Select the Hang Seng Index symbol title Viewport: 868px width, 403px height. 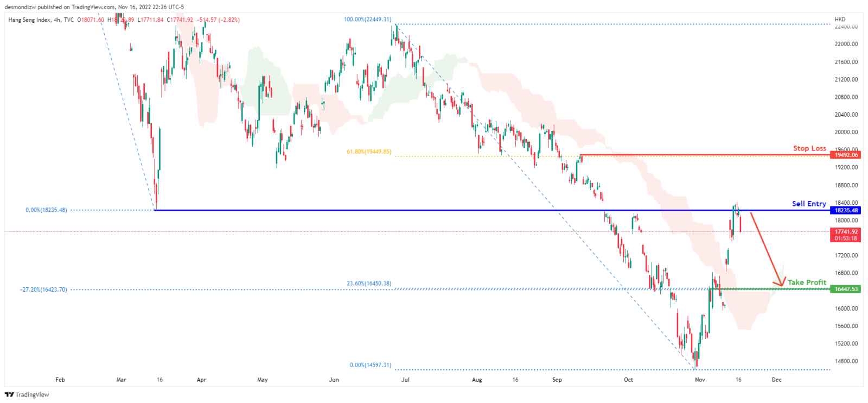click(x=29, y=20)
